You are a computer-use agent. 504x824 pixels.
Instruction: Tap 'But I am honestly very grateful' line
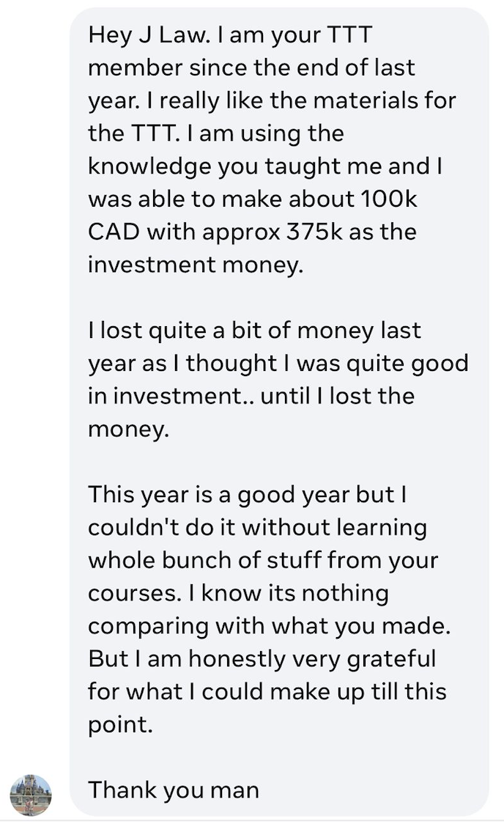tap(262, 658)
